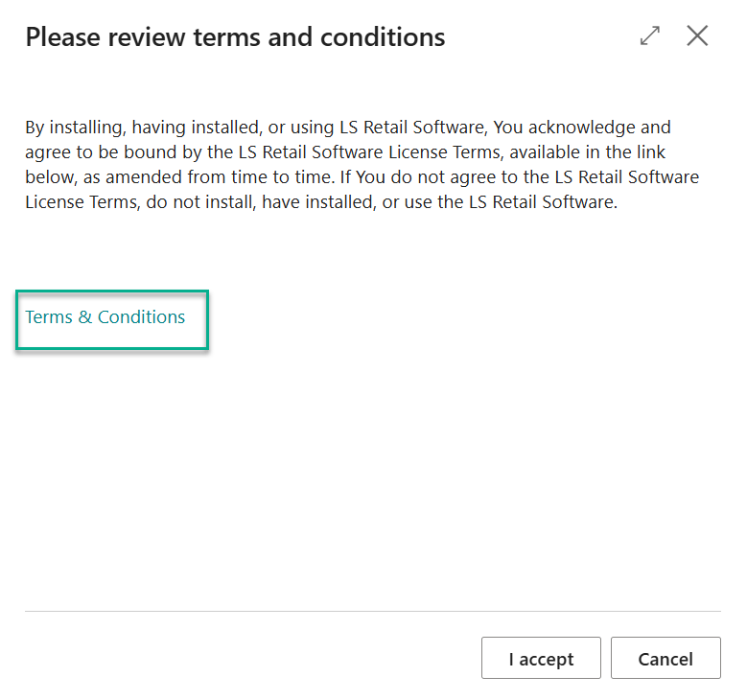The height and width of the screenshot is (700, 747).
Task: Open the Terms & Conditions link
Action: (105, 317)
